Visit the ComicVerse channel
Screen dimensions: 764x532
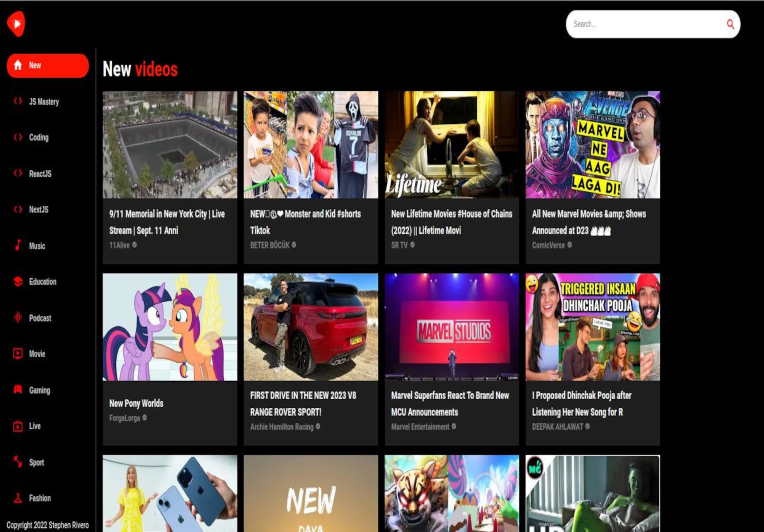tap(548, 245)
